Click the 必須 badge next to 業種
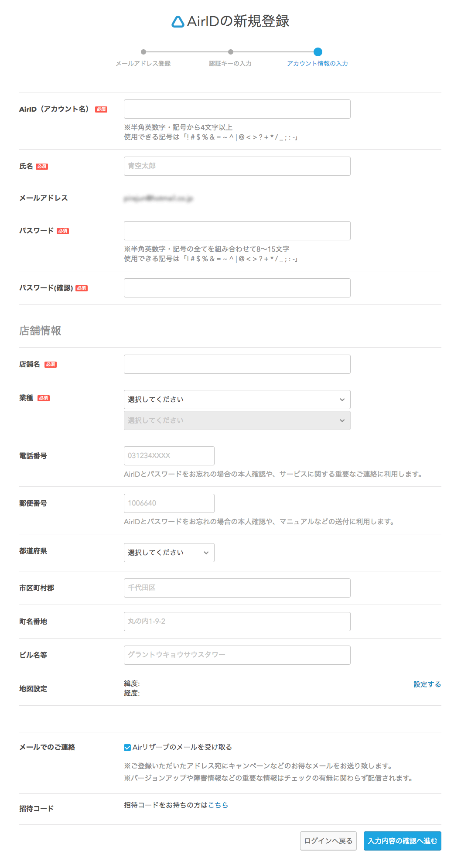Viewport: 461px width, 868px height. tap(44, 398)
